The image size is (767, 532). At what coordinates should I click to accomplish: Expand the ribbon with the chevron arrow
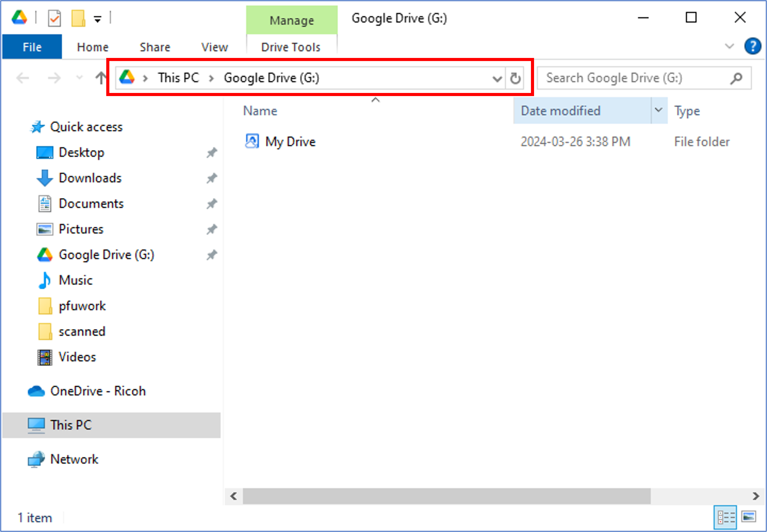click(x=729, y=46)
